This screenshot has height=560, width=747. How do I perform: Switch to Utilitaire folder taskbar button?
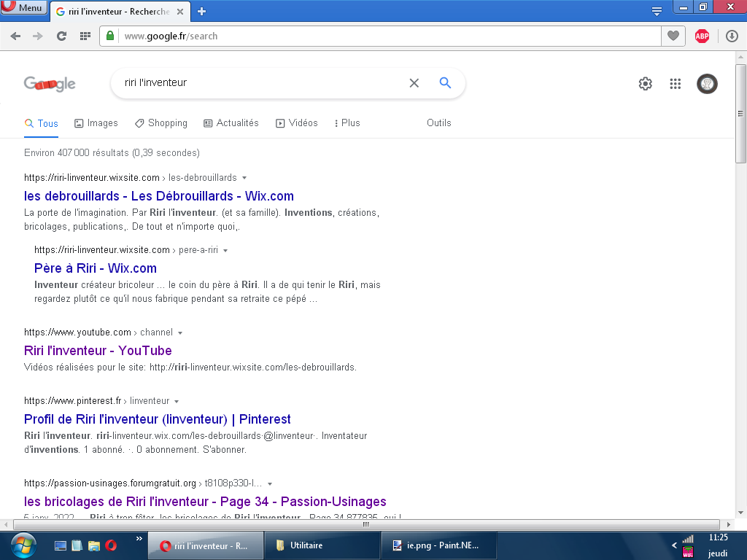pos(322,545)
